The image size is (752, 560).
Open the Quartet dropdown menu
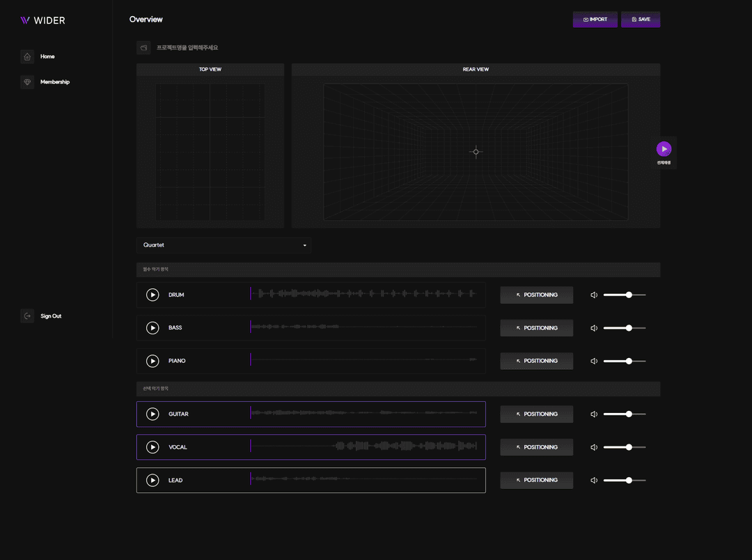224,245
